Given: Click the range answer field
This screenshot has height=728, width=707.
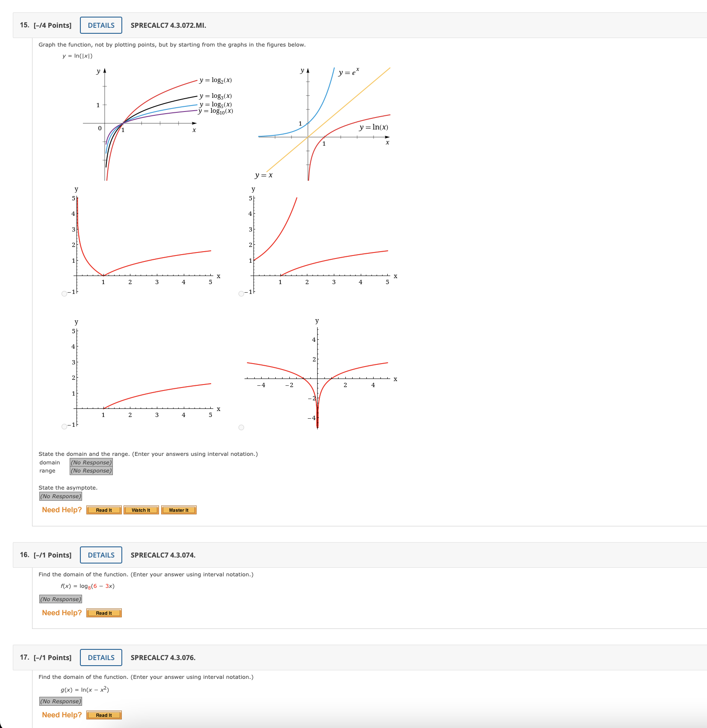Looking at the screenshot, I should pyautogui.click(x=91, y=470).
